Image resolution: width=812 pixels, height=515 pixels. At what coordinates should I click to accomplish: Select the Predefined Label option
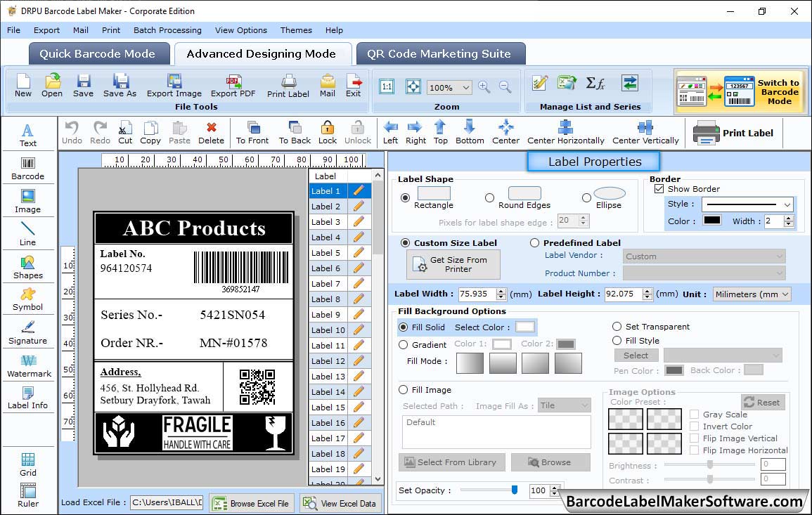point(534,243)
